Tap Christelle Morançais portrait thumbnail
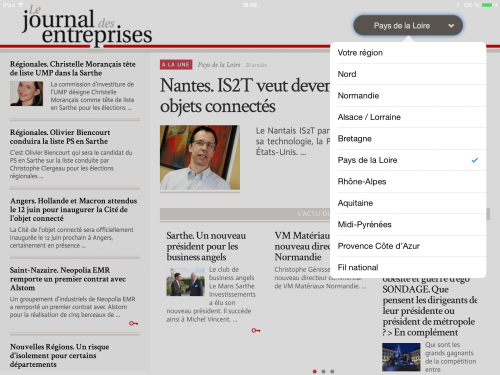 [26, 94]
